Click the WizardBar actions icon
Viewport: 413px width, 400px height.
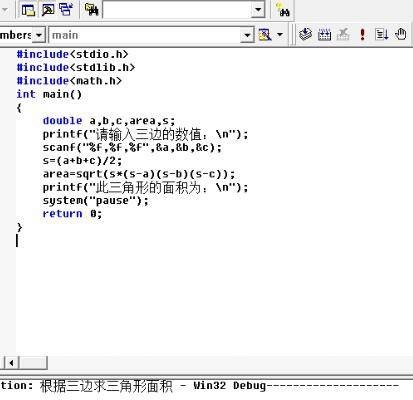pyautogui.click(x=265, y=35)
